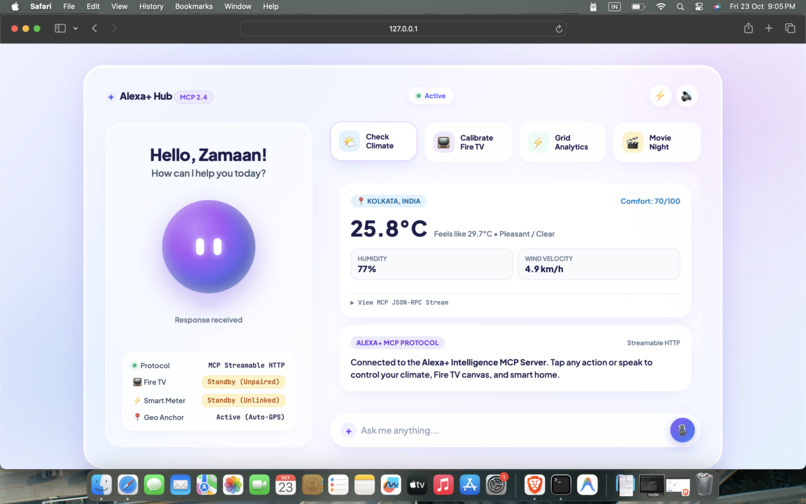
Task: Open a new tab with the plus icon
Action: 768,28
